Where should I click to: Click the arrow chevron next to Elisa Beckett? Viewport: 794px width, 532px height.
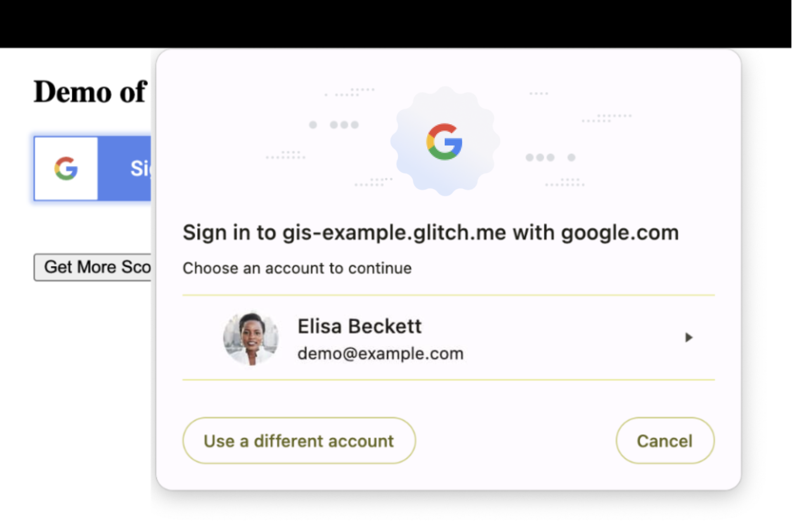point(688,337)
